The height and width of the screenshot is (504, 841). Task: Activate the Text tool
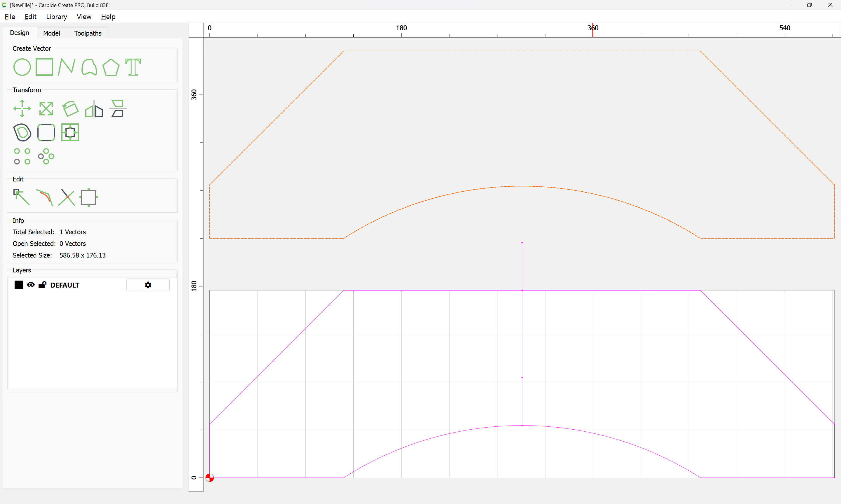coord(133,67)
